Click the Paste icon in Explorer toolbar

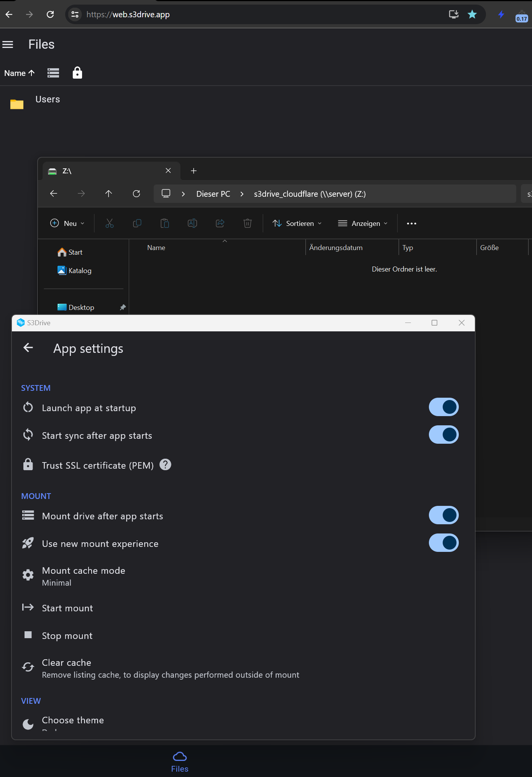[165, 224]
